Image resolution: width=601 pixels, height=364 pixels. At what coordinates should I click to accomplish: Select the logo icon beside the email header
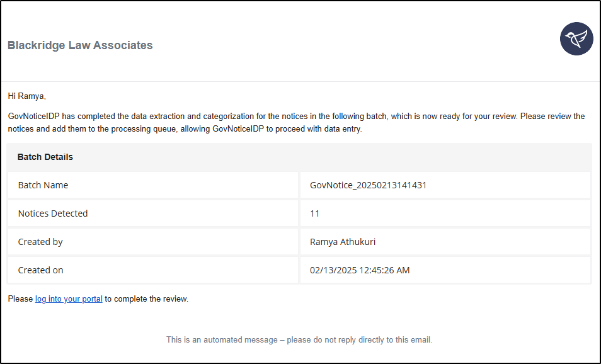(576, 38)
